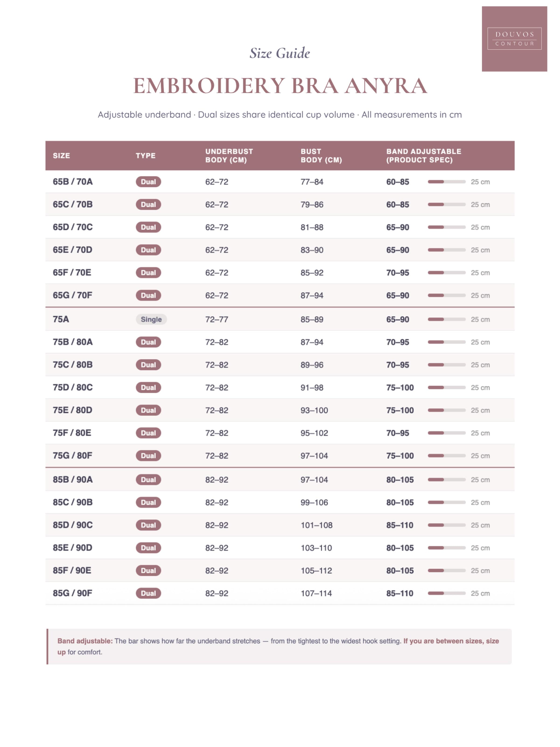Click the Dual badge for 85G / 90F
This screenshot has width=560, height=747.
(149, 593)
